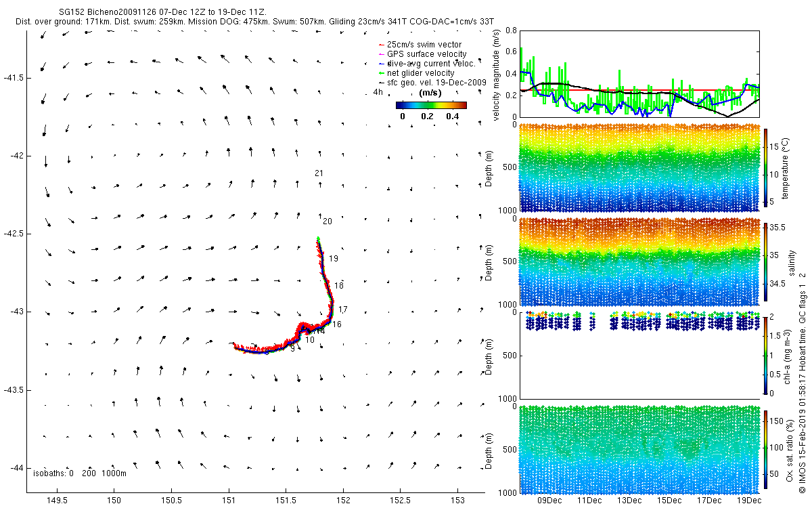The width and height of the screenshot is (812, 508).
Task: Click longitude tick '153' on the map axis
Action: click(458, 500)
